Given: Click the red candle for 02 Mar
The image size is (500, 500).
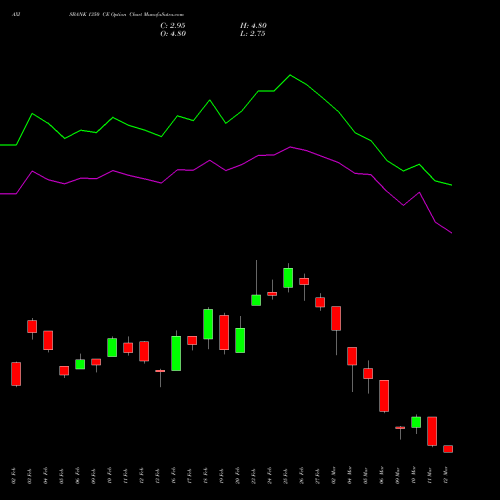Looking at the screenshot, I should tap(336, 318).
